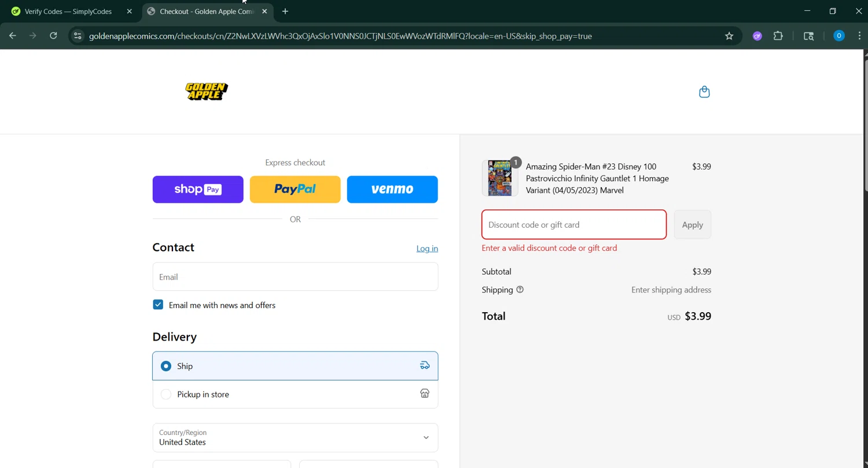Switch to the Verify Codes SimplyCodes tab
Viewport: 868px width, 468px height.
[71, 11]
